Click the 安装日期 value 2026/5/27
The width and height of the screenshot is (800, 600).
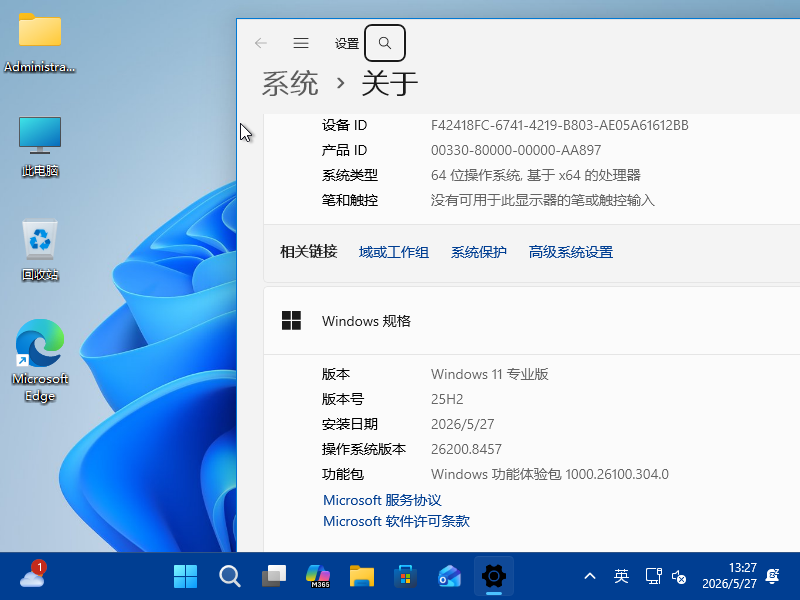click(462, 424)
